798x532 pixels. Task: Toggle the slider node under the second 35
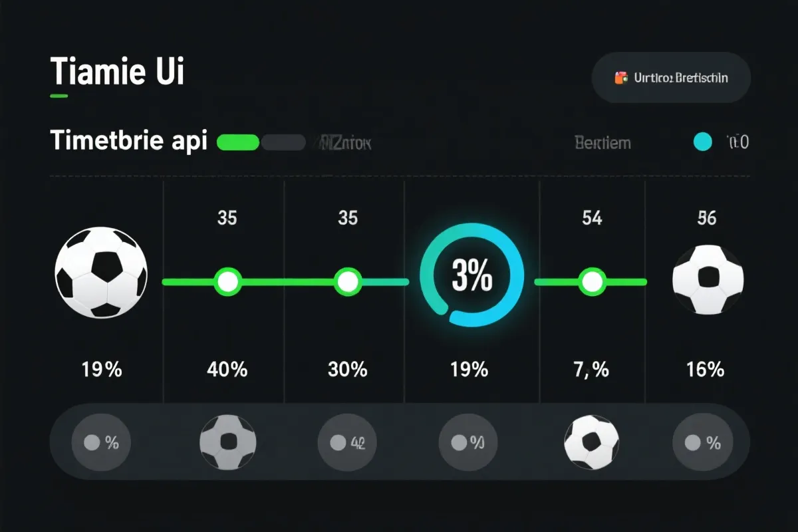click(347, 281)
